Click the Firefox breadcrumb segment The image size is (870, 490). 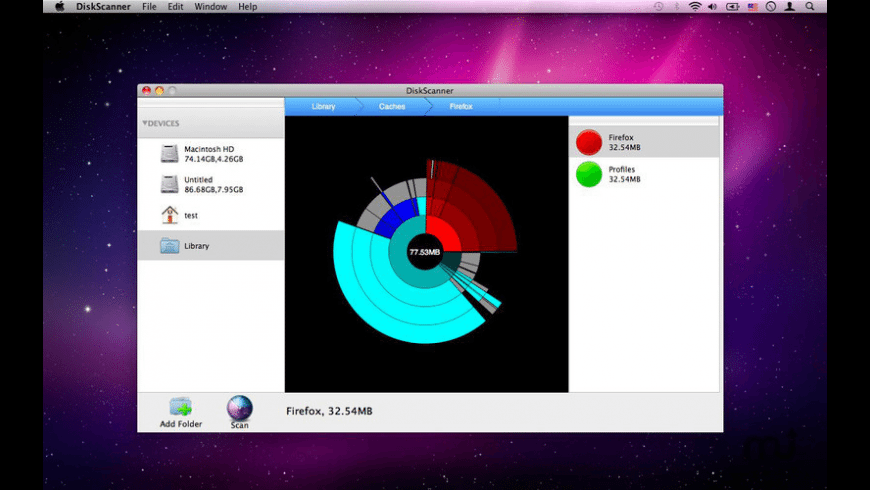pyautogui.click(x=461, y=106)
